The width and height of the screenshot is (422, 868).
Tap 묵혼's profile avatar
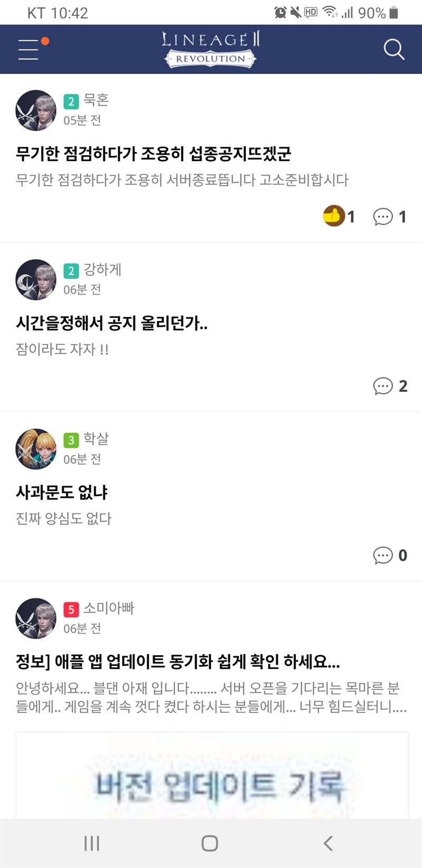(36, 110)
